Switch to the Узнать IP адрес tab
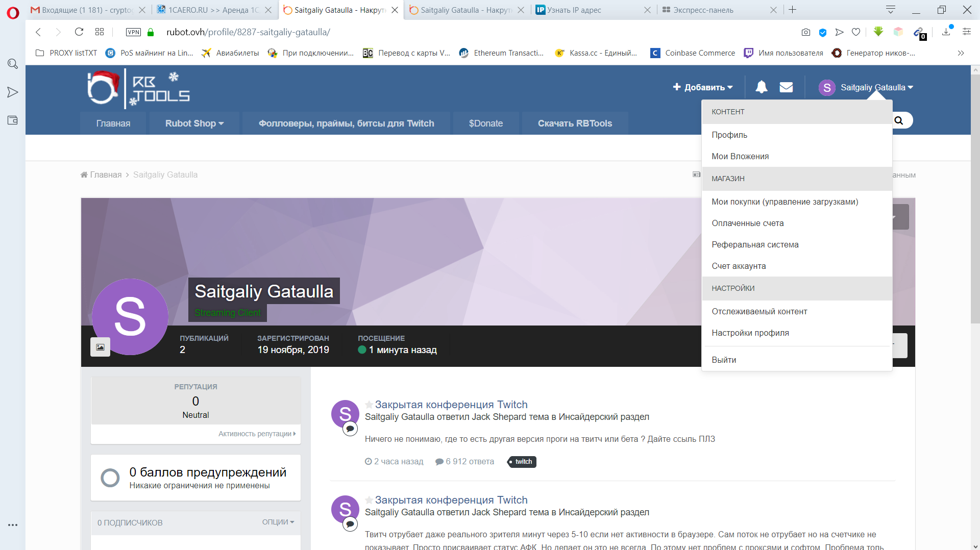This screenshot has width=980, height=550. point(574,10)
